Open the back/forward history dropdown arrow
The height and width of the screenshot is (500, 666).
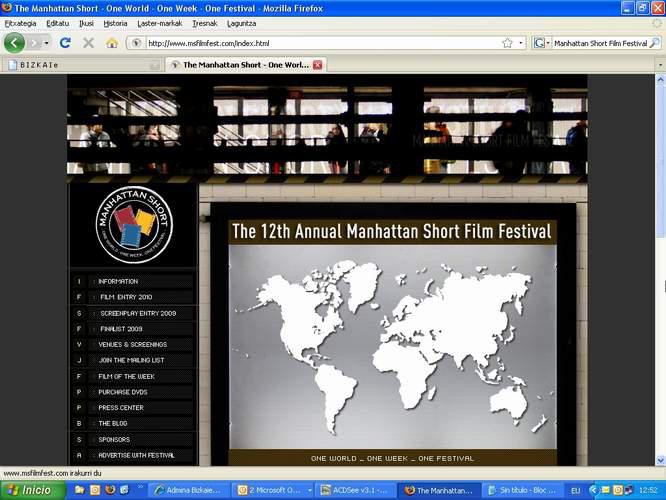click(x=46, y=43)
